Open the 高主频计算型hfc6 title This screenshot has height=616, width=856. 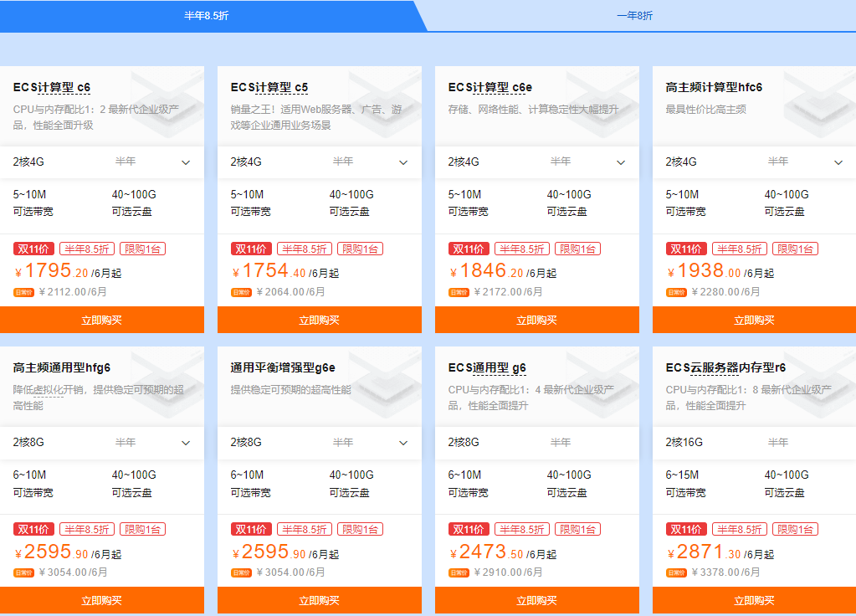(714, 87)
